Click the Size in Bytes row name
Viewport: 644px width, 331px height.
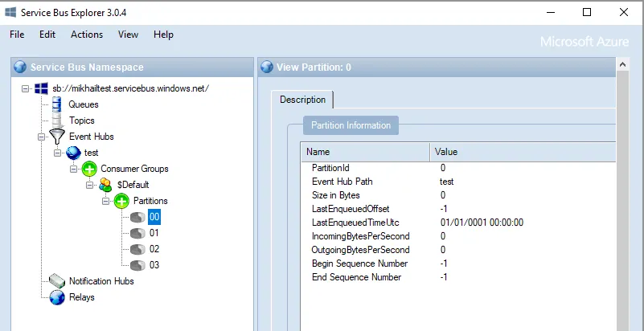336,195
